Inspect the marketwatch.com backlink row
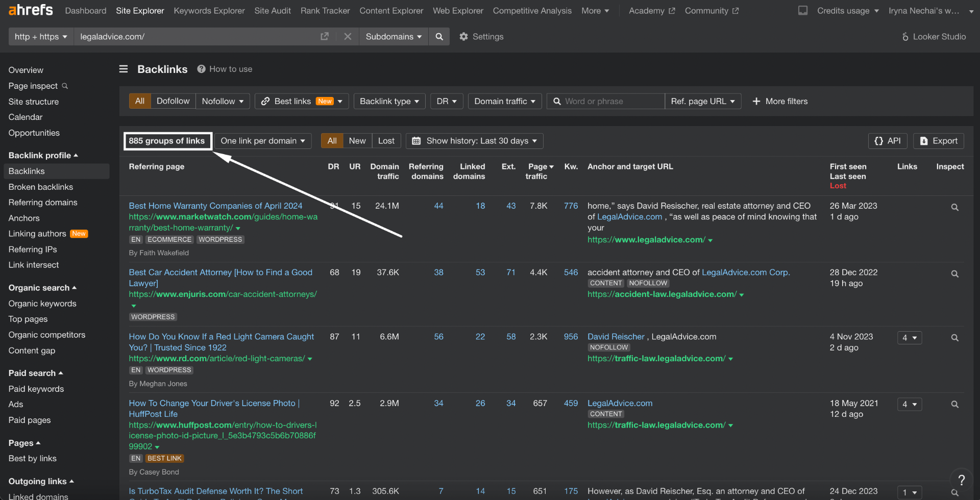 954,208
